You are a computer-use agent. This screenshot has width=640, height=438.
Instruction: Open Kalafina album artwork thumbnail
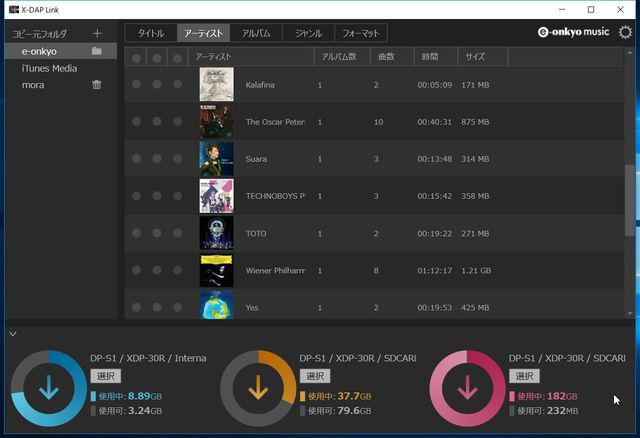(217, 84)
